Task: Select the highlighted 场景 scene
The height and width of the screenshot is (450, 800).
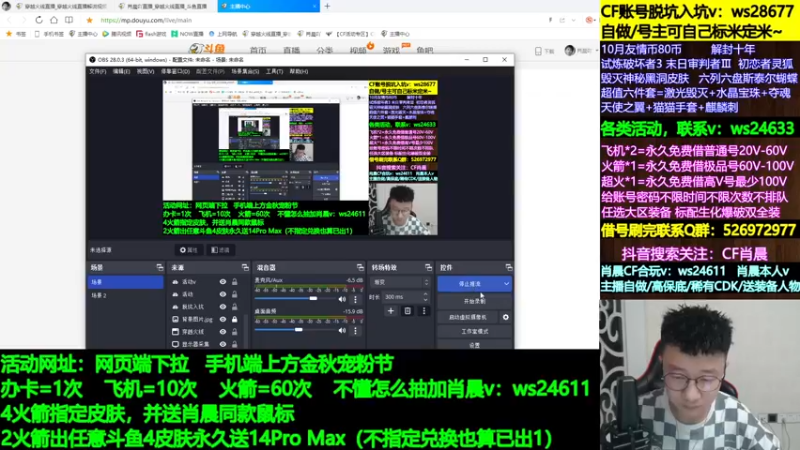Action: tap(126, 282)
